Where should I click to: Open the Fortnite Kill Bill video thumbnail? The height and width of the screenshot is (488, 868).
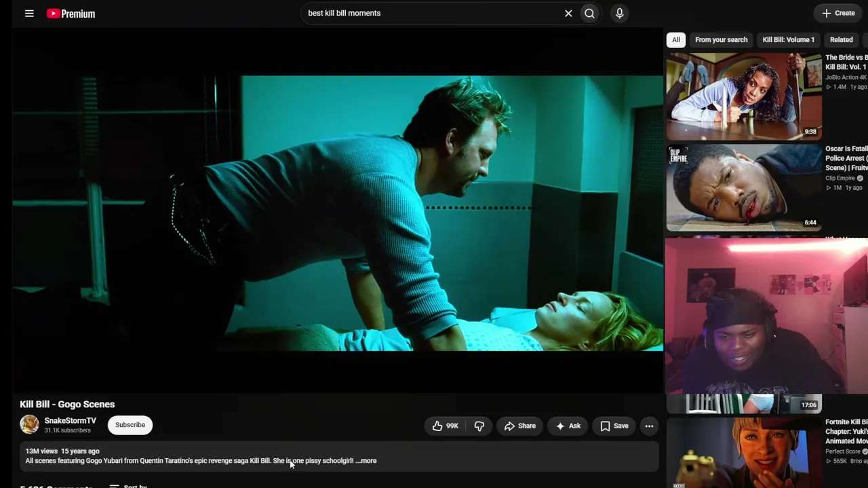tap(744, 453)
